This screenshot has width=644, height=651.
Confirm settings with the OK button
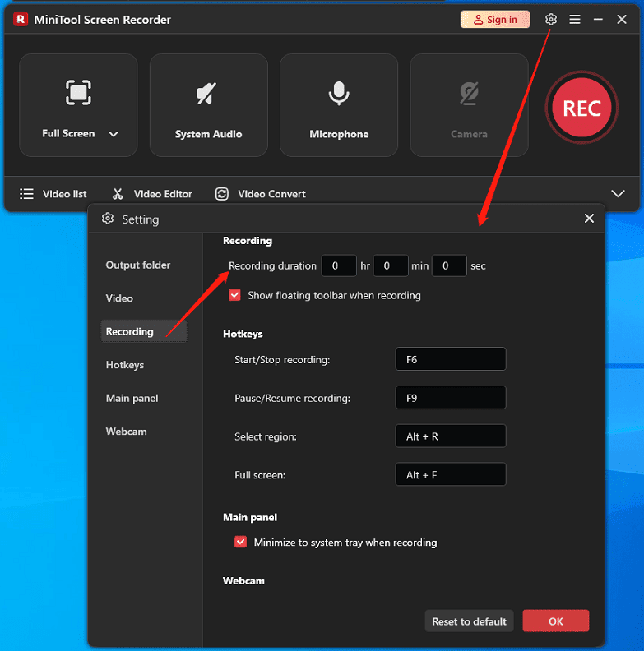[555, 621]
